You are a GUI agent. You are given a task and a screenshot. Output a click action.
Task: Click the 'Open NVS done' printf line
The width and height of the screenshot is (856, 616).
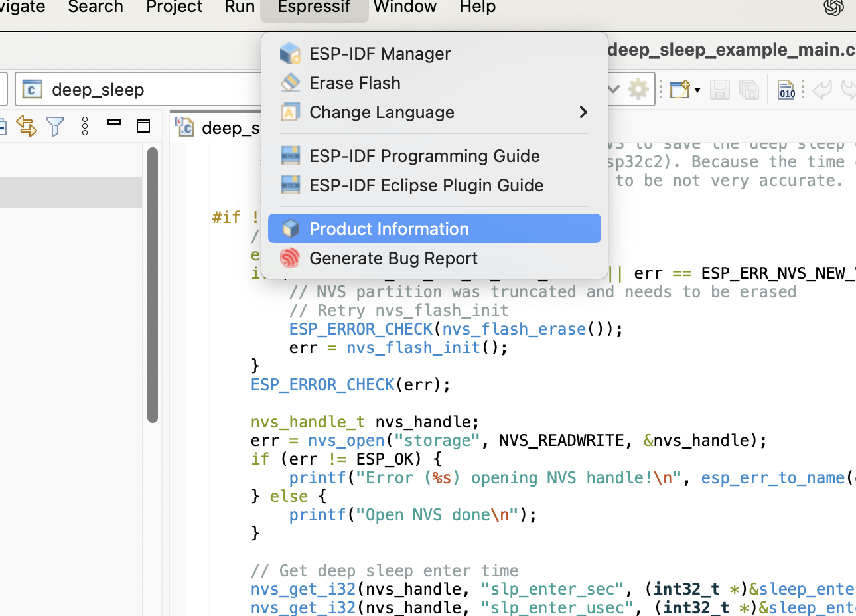(x=413, y=515)
